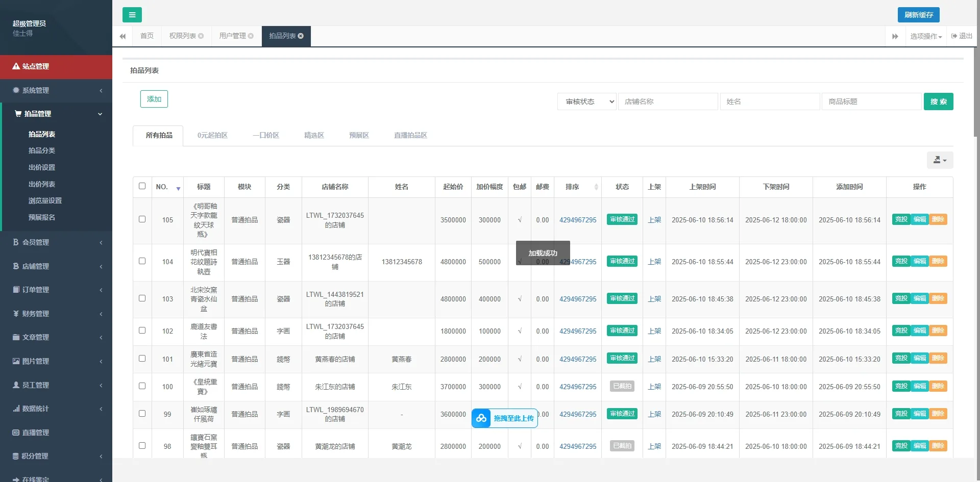Open the 审核状态 dropdown filter
Image resolution: width=980 pixels, height=482 pixels.
(587, 102)
